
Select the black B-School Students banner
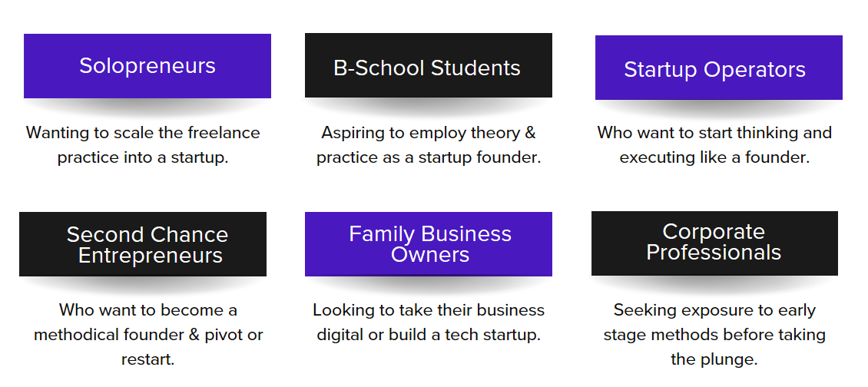coord(429,65)
